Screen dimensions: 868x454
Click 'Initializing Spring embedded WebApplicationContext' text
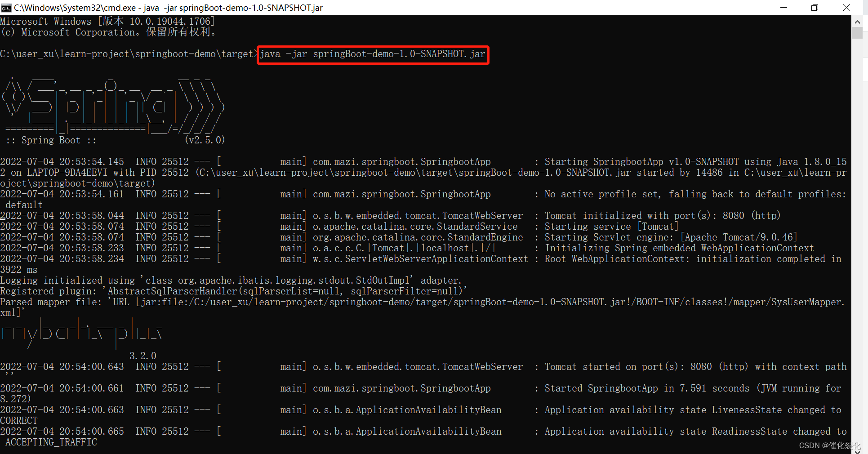click(679, 248)
